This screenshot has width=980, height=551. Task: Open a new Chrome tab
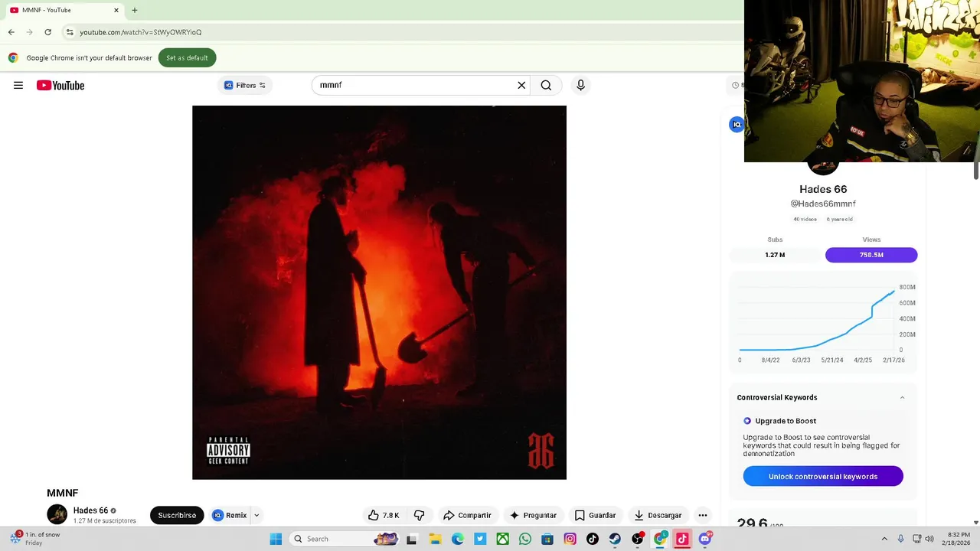pyautogui.click(x=135, y=10)
